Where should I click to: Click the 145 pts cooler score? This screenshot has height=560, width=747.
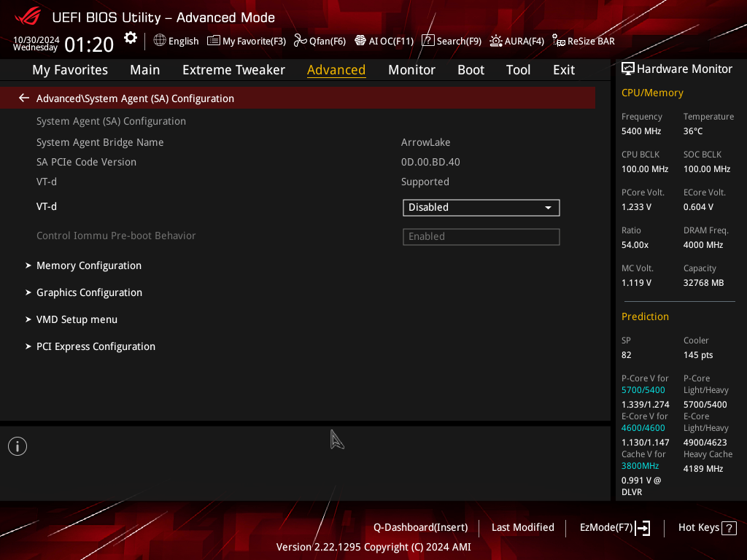pos(698,355)
